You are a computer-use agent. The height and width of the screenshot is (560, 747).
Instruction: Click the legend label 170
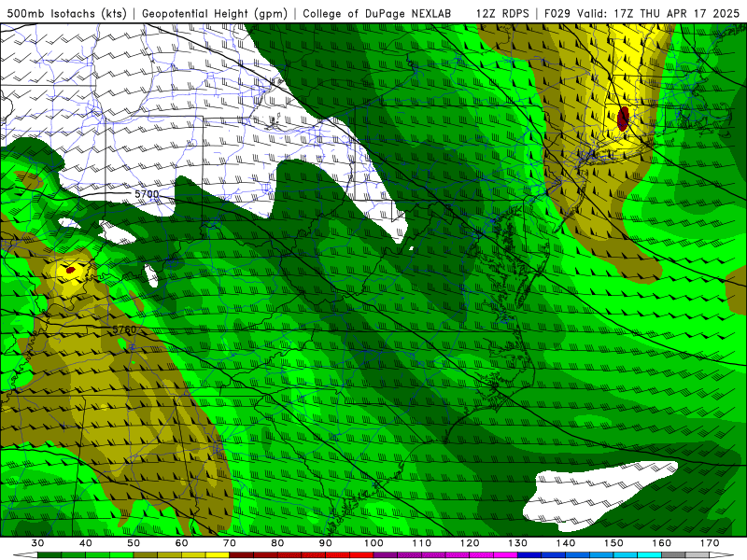(x=710, y=543)
